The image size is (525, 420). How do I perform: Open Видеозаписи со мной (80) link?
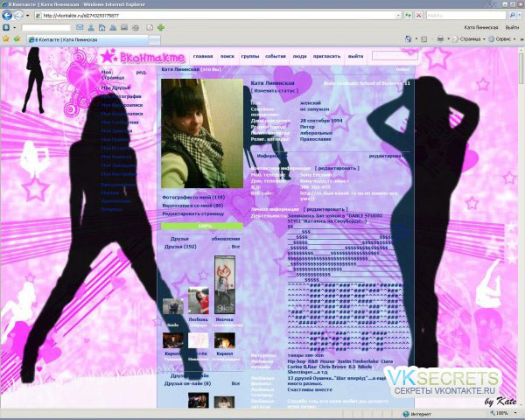click(x=192, y=206)
